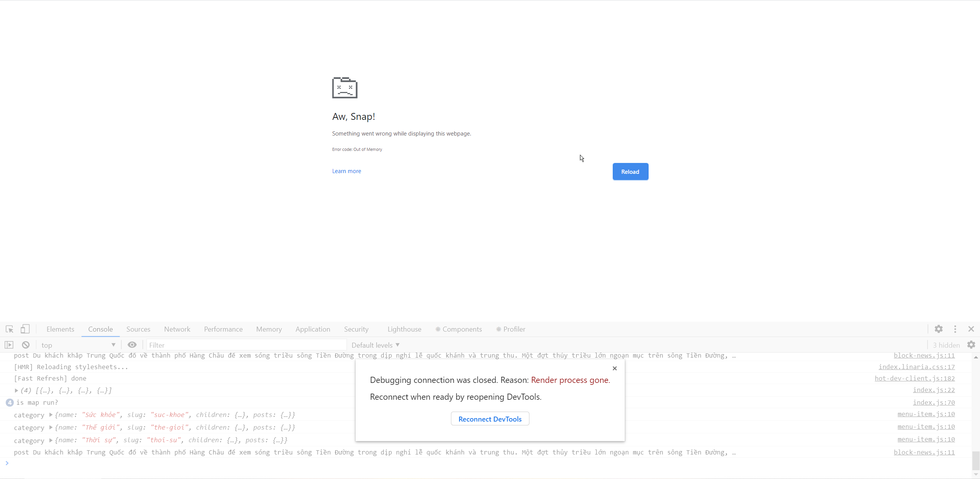Click the 'Aw, Snap!' heading
This screenshot has width=980, height=479.
[353, 116]
